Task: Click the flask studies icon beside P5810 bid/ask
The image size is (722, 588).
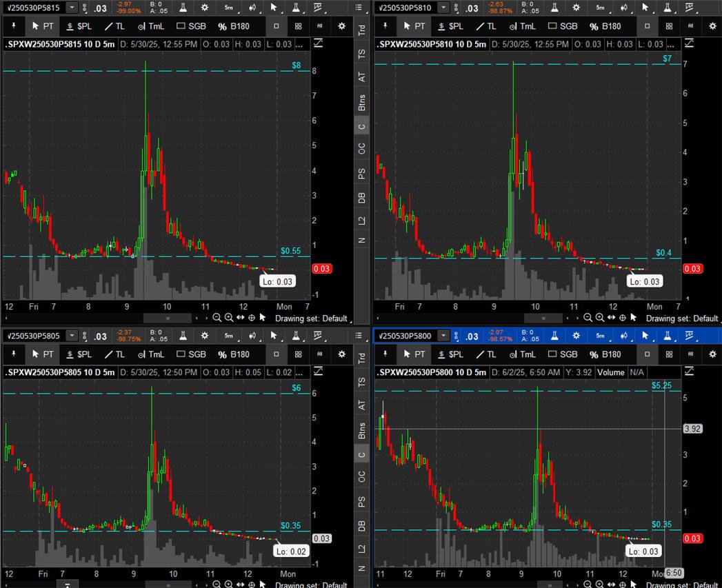Action: pyautogui.click(x=554, y=8)
